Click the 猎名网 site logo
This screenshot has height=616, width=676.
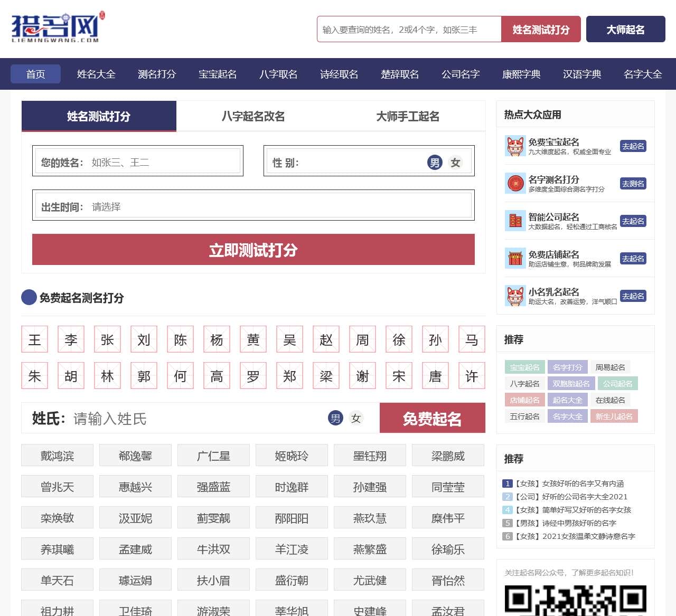58,27
